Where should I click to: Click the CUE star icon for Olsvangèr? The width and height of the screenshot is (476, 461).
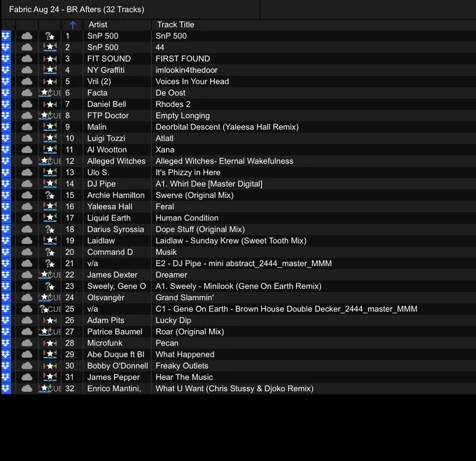[x=50, y=297]
